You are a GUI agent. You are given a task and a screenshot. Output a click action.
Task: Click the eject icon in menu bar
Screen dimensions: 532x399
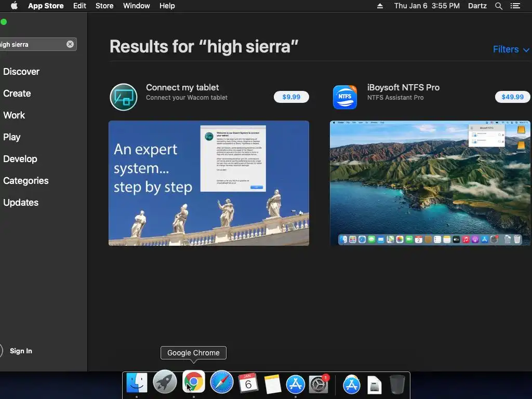click(x=380, y=6)
